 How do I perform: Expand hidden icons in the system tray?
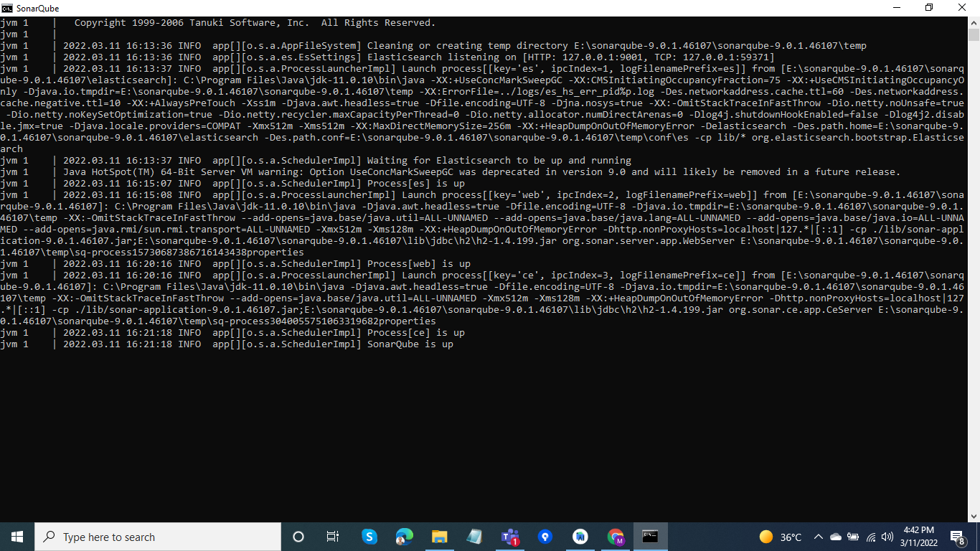pos(819,536)
